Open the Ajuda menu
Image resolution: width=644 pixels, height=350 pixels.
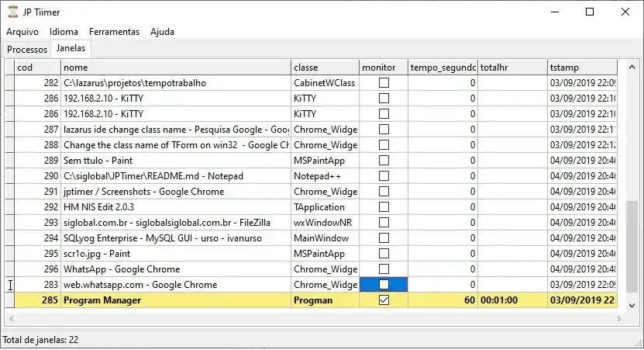pos(162,32)
